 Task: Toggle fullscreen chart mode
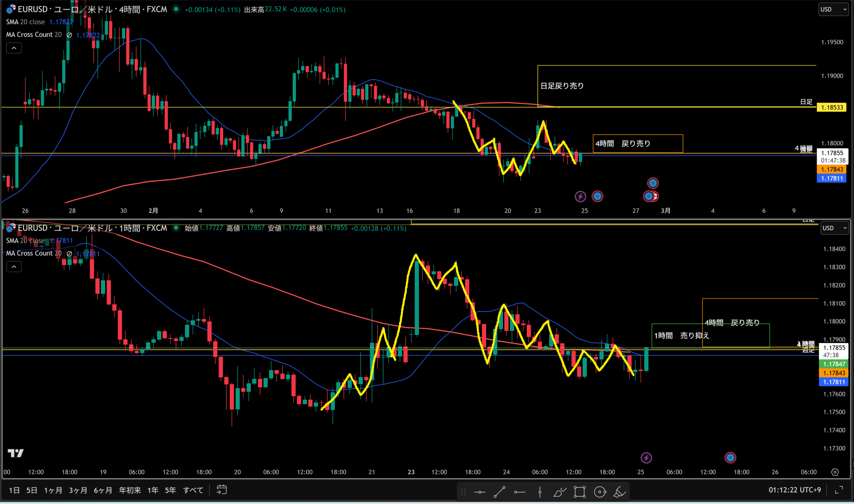coord(839,490)
